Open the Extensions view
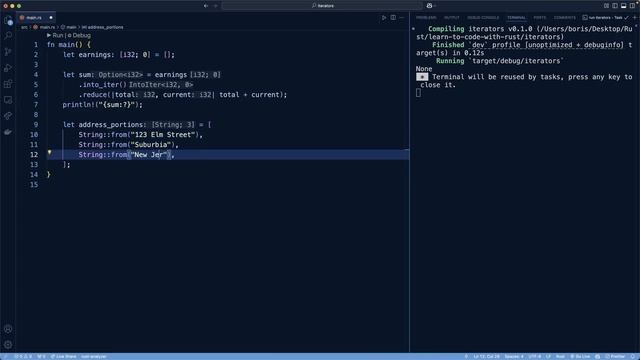 8,84
